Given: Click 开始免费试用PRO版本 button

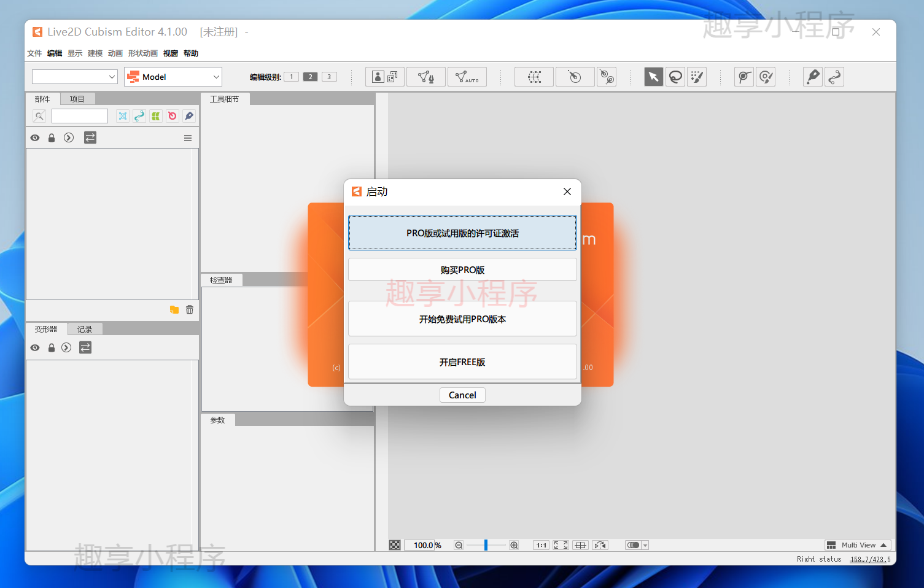Looking at the screenshot, I should (x=462, y=319).
